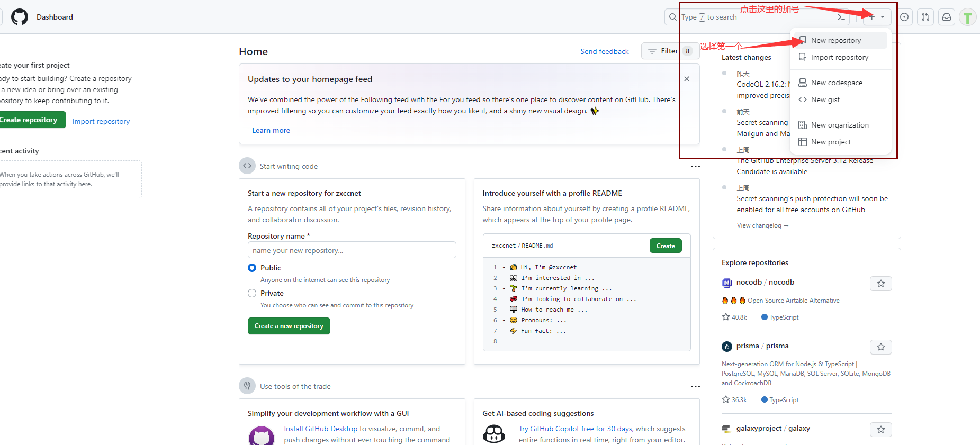
Task: Open the Notifications inbox icon
Action: 947,17
